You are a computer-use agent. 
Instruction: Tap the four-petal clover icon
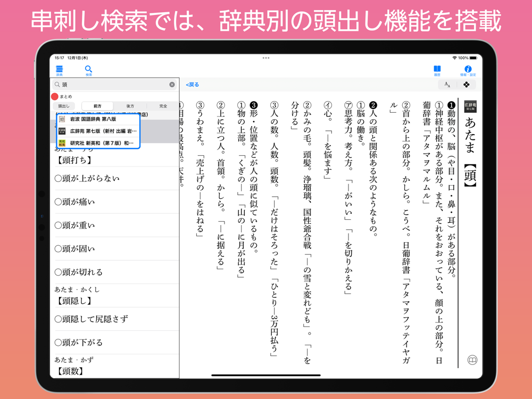(467, 85)
